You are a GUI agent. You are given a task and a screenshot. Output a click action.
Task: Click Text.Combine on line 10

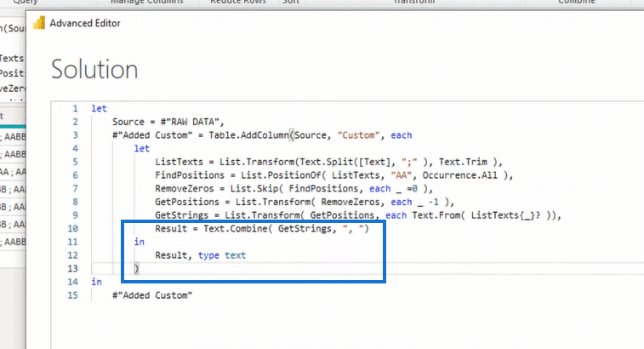[236, 229]
